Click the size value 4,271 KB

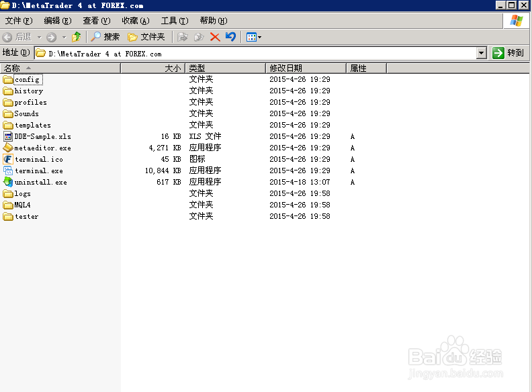click(x=165, y=148)
